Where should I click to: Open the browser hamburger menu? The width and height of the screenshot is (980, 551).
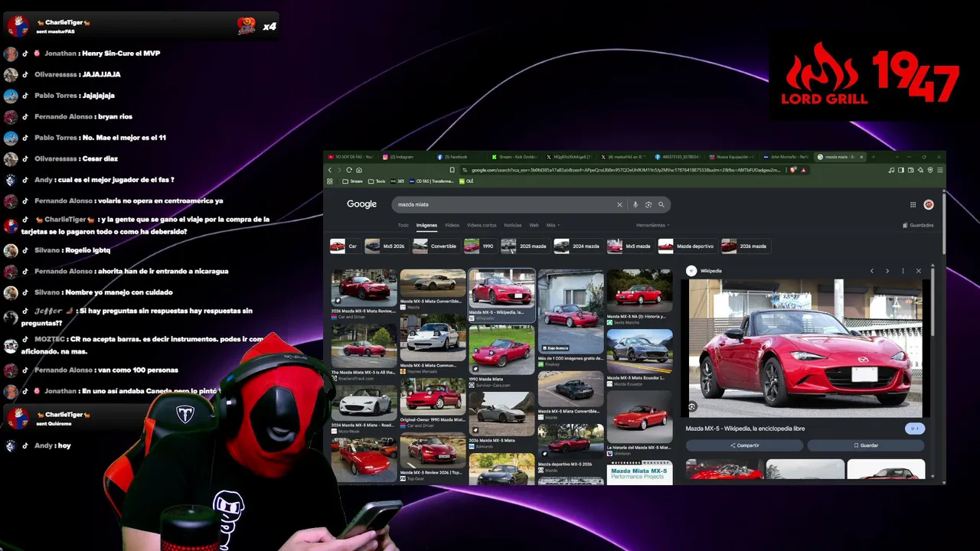[x=940, y=170]
